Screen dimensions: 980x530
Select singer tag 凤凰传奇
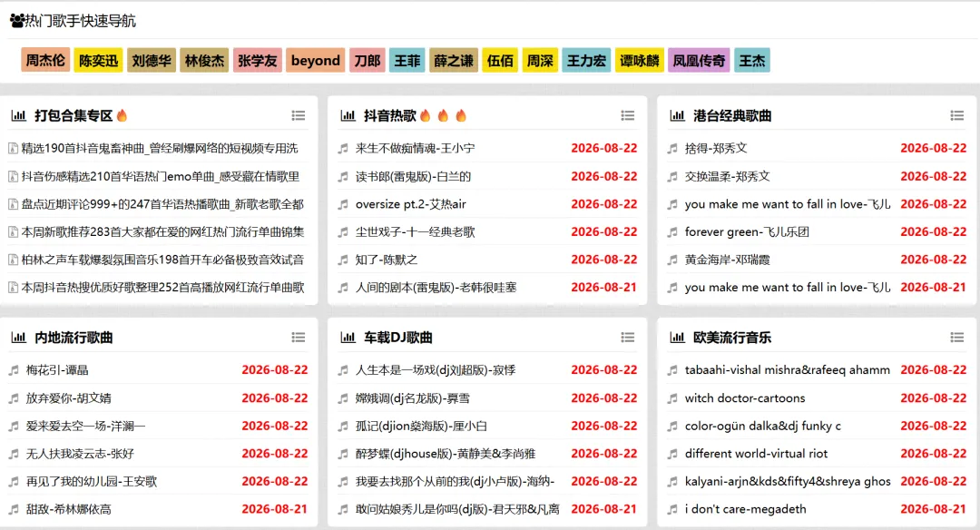[x=699, y=60]
